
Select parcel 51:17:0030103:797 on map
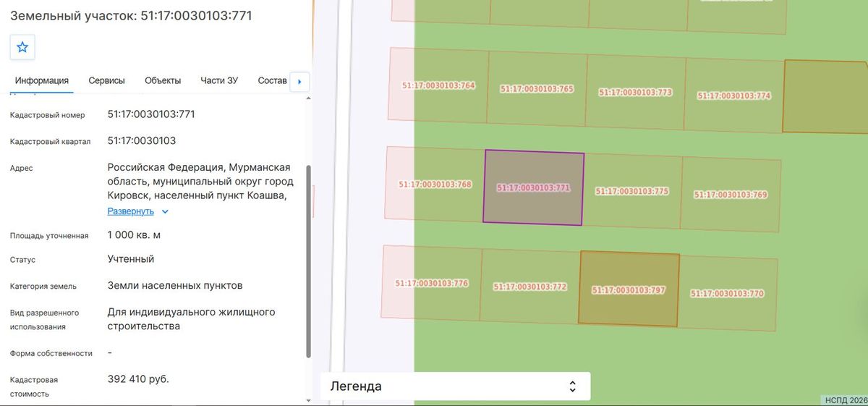click(629, 289)
